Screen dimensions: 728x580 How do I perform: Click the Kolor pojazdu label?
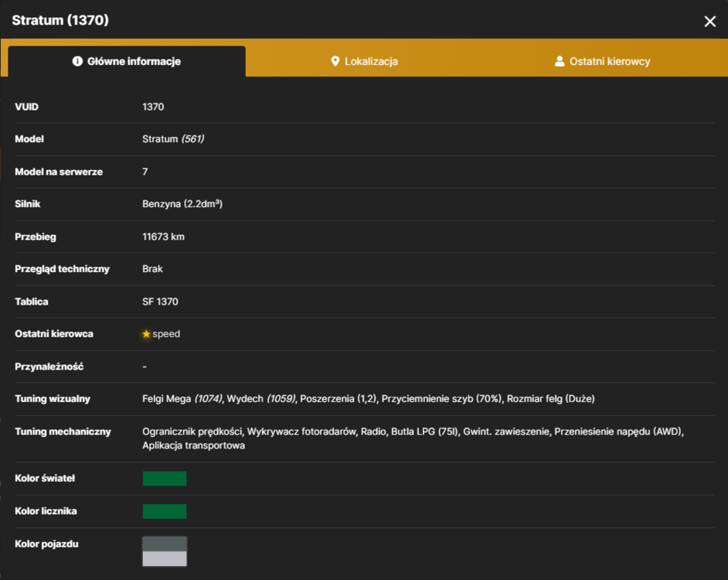[46, 544]
